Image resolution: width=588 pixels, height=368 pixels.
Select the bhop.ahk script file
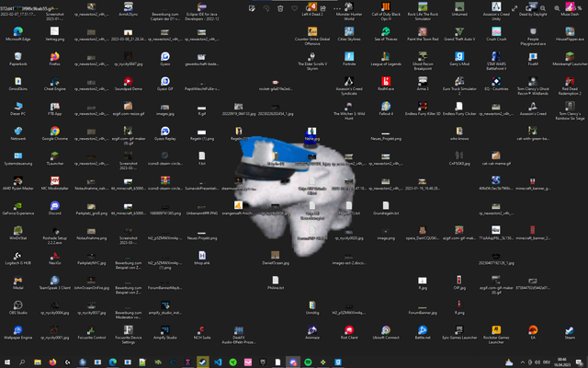coord(202,258)
